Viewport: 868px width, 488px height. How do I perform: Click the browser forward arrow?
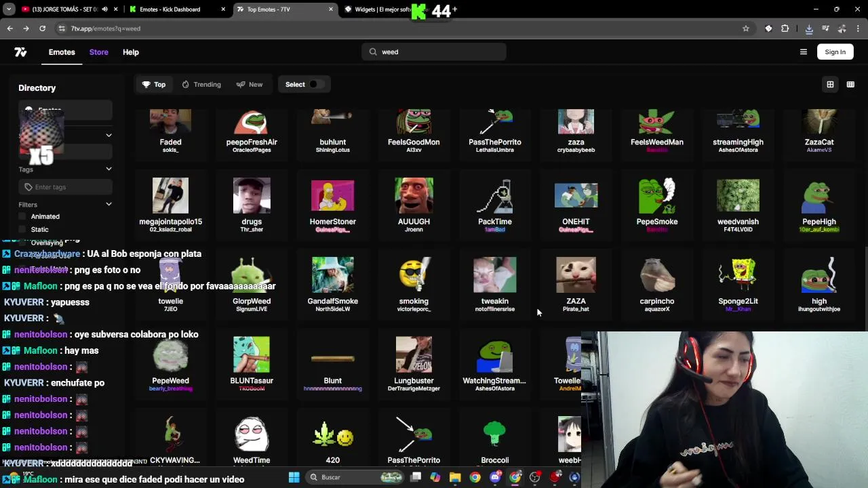(x=26, y=28)
